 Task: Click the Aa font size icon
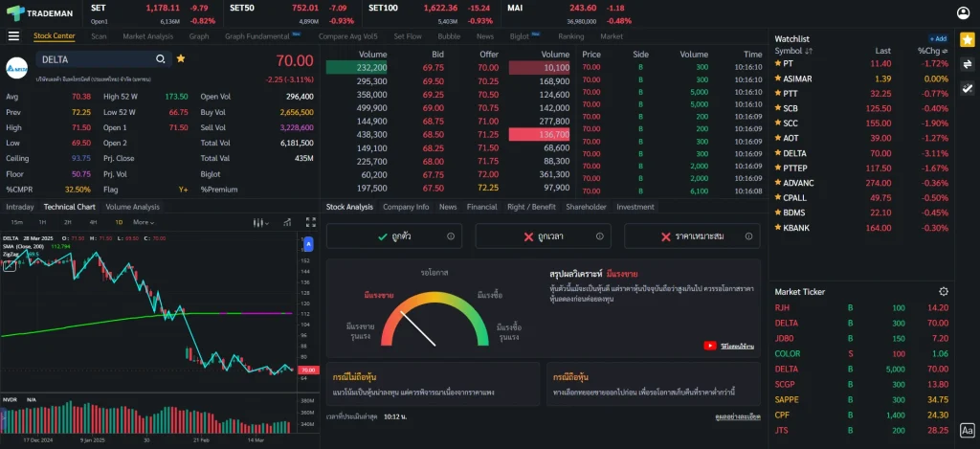(967, 431)
